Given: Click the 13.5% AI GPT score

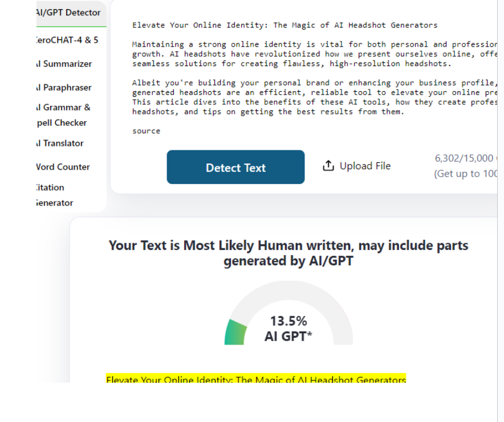Looking at the screenshot, I should click(x=288, y=329).
